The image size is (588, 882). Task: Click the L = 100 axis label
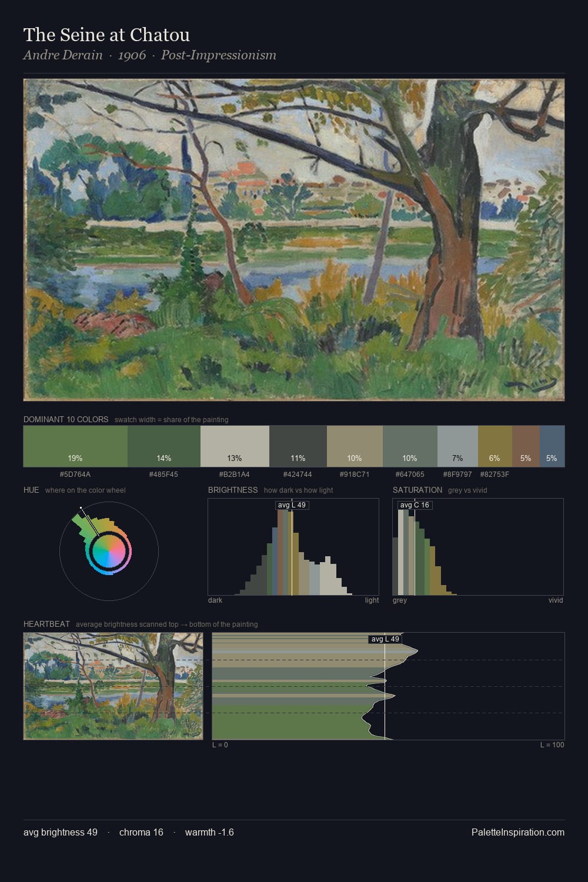[x=552, y=745]
